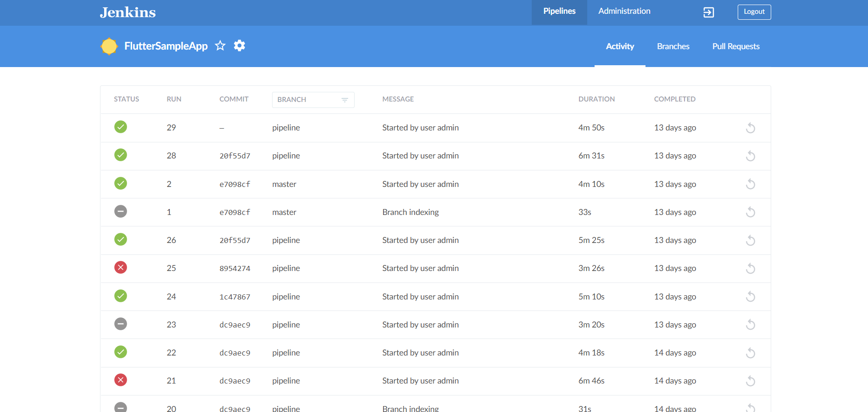
Task: Click duration 6m 46s
Action: click(591, 381)
